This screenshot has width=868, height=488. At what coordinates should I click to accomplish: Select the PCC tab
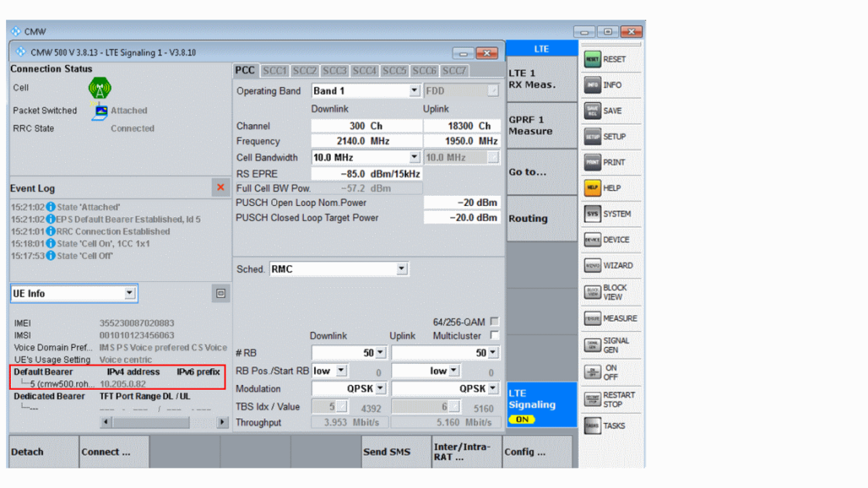pos(245,70)
